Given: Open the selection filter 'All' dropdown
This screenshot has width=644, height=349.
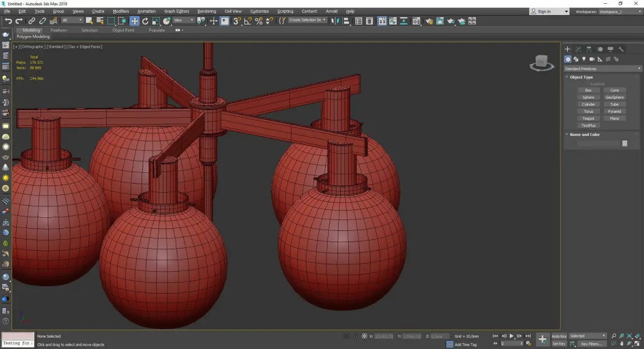Looking at the screenshot, I should click(x=72, y=20).
